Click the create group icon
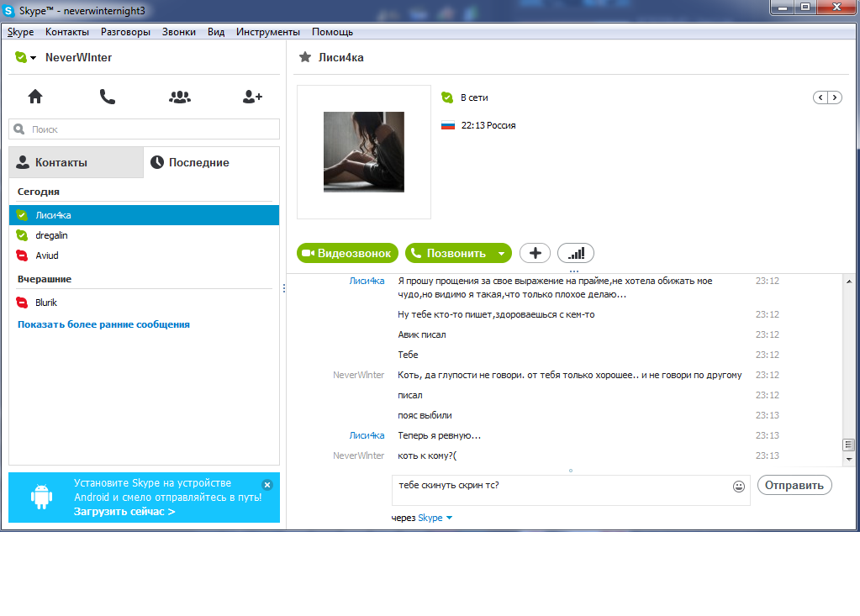 pyautogui.click(x=179, y=97)
